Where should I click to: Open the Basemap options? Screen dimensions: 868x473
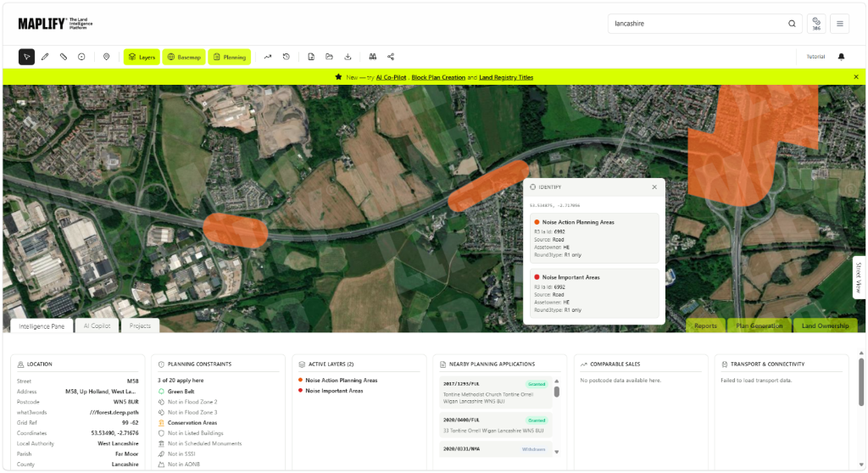coord(184,57)
